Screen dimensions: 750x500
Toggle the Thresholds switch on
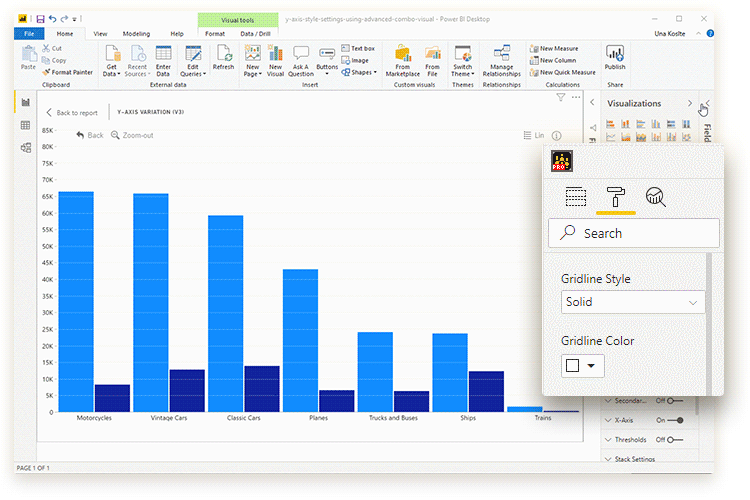point(675,440)
